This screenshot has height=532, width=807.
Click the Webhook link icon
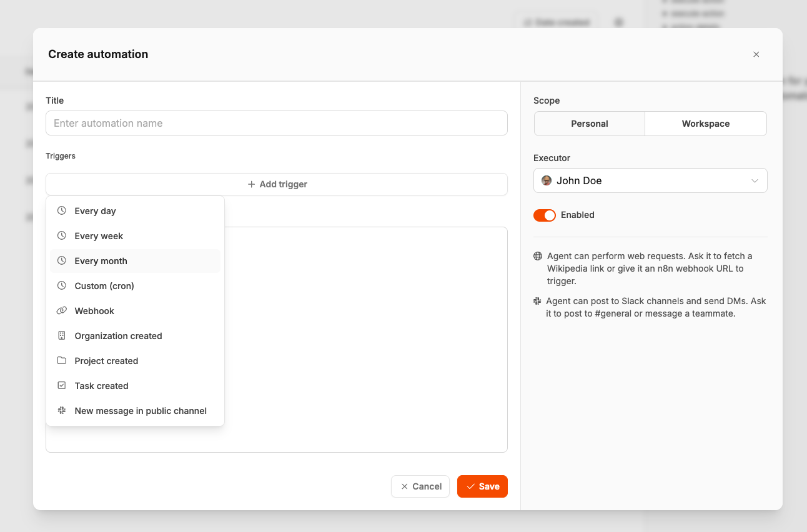pos(62,311)
